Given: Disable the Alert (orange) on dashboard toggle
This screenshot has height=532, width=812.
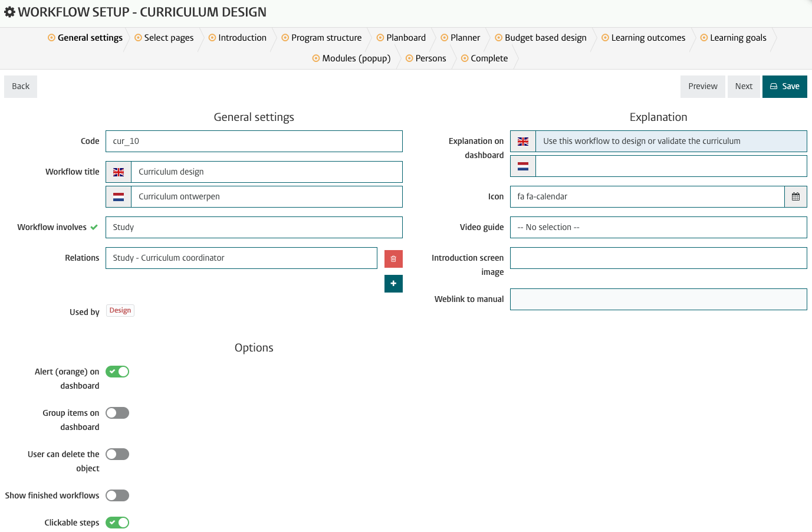Looking at the screenshot, I should (x=117, y=371).
